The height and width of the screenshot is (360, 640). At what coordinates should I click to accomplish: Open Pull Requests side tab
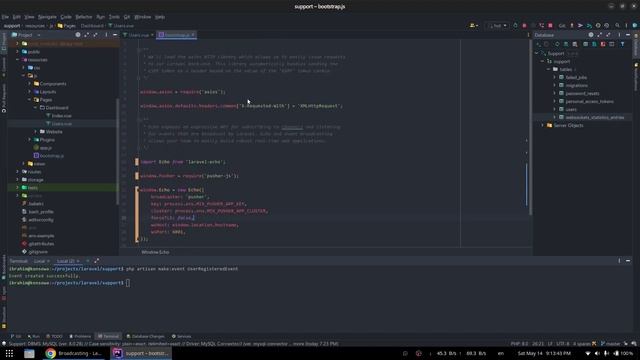coord(4,98)
